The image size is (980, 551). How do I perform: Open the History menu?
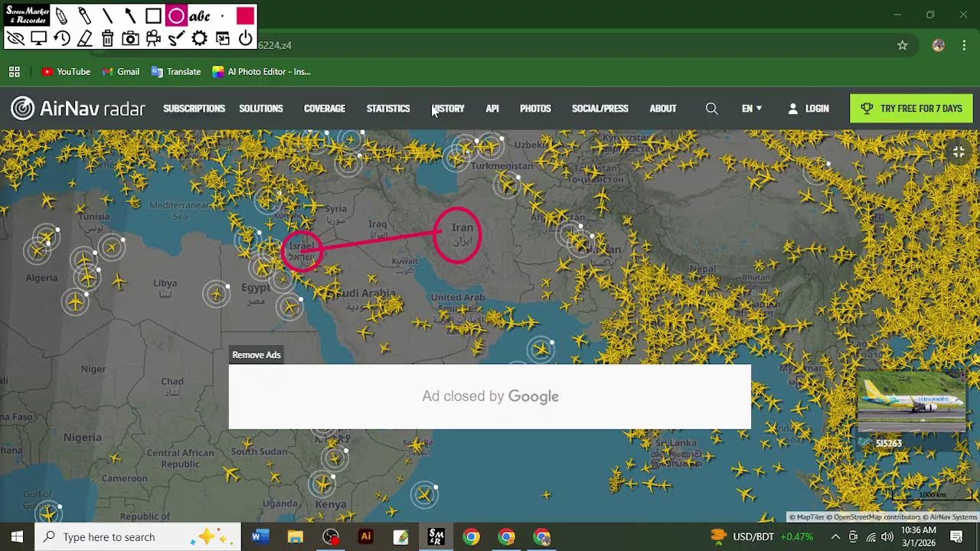click(x=448, y=109)
